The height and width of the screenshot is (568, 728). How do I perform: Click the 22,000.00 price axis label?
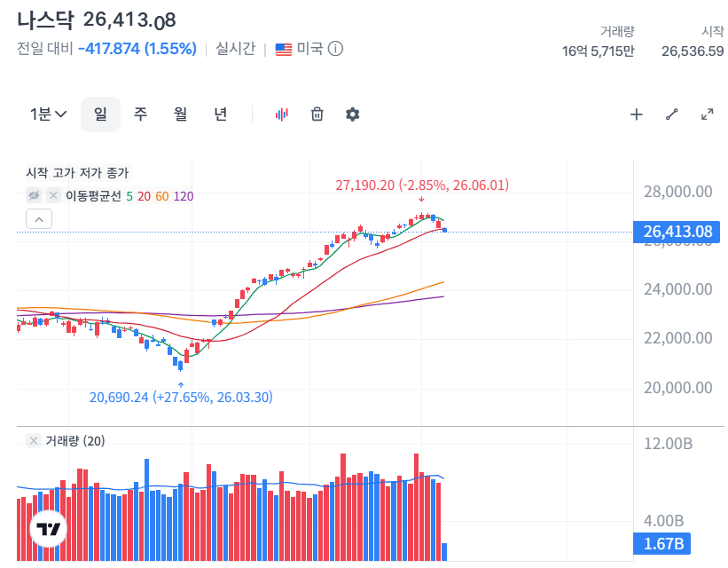point(677,338)
